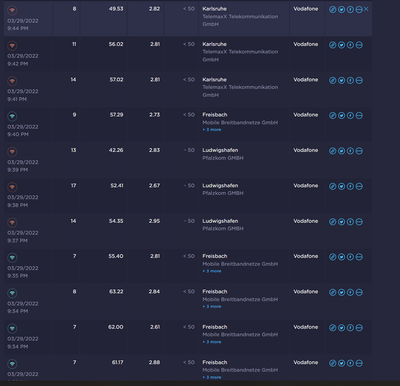The image size is (400, 386).
Task: Click the teal Wi-Fi icon on 9:40 PM row
Action: click(12, 116)
